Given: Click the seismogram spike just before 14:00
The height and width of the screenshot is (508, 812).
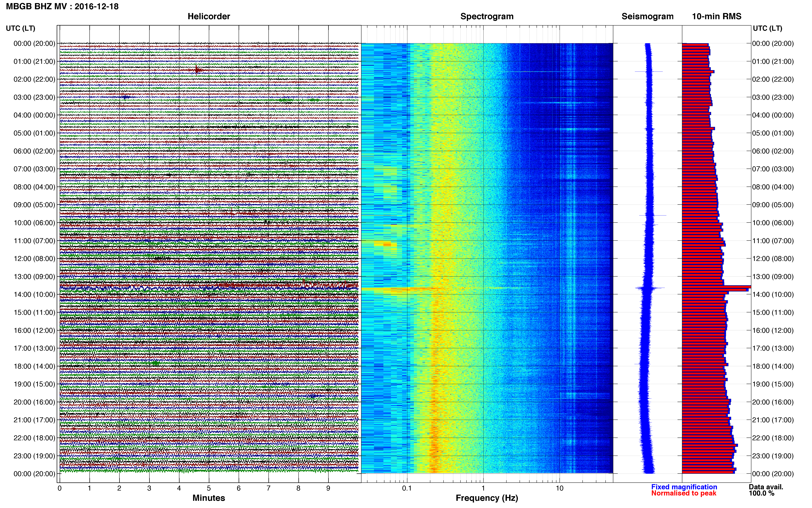Looking at the screenshot, I should [x=650, y=288].
